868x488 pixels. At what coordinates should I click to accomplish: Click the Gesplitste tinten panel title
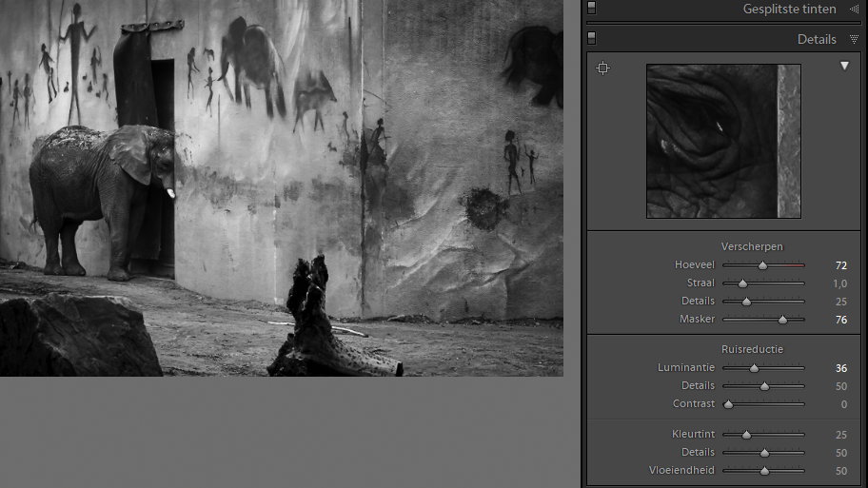[x=789, y=9]
